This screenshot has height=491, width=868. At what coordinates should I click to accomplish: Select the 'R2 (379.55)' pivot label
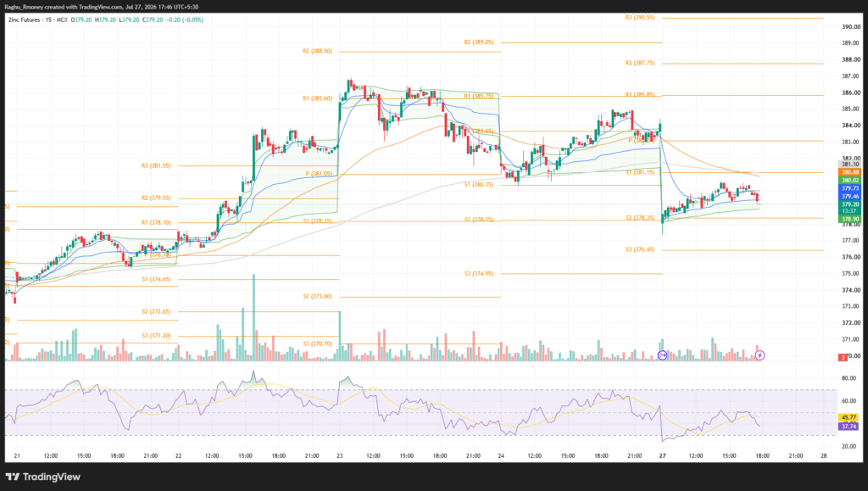156,198
